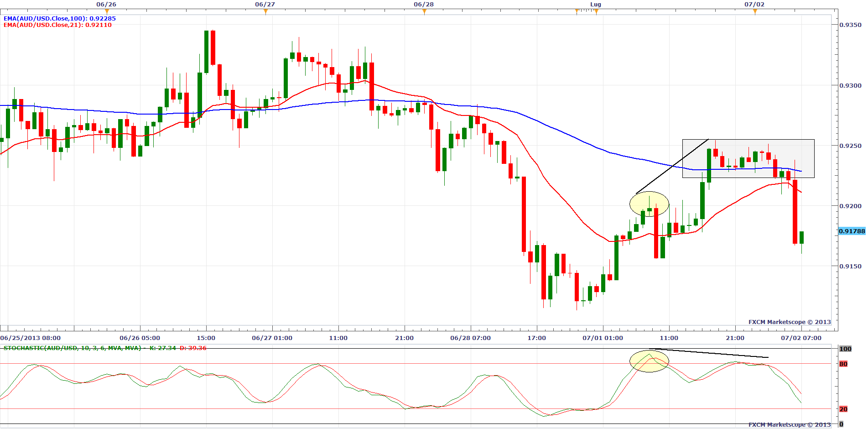Select the 100 level label in the stochastic panel
Image resolution: width=868 pixels, height=429 pixels.
[845, 349]
